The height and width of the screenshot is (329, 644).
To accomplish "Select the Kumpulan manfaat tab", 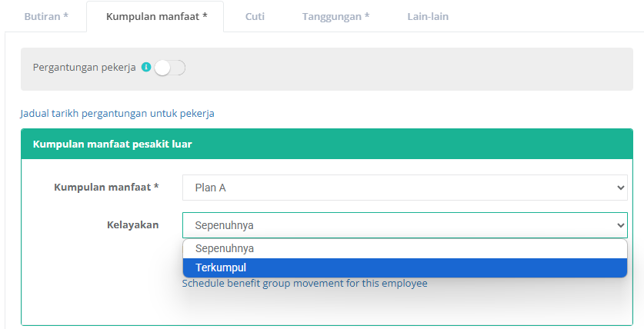I will 155,16.
